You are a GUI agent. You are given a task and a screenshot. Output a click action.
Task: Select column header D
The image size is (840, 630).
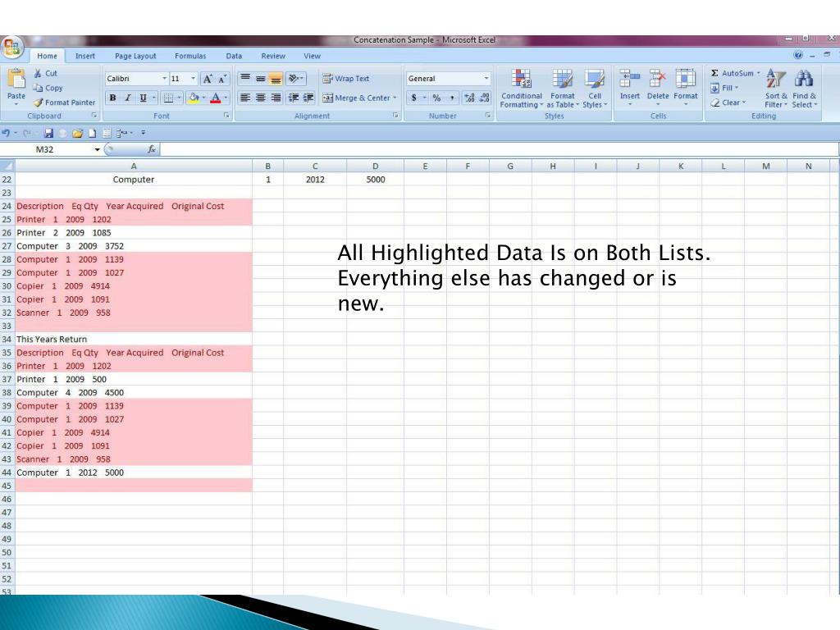point(375,166)
